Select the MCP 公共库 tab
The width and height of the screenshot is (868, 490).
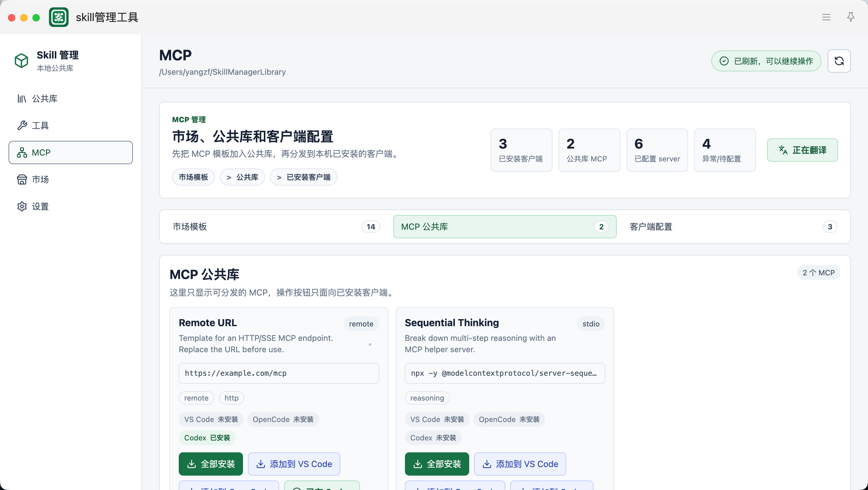pyautogui.click(x=505, y=227)
